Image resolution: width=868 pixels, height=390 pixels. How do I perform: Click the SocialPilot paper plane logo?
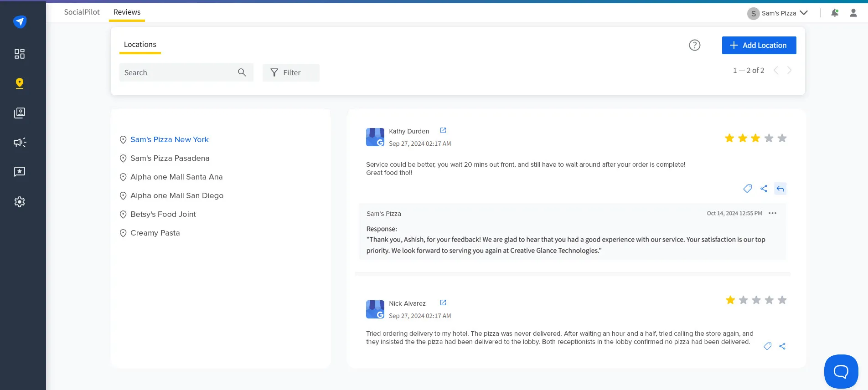(20, 21)
